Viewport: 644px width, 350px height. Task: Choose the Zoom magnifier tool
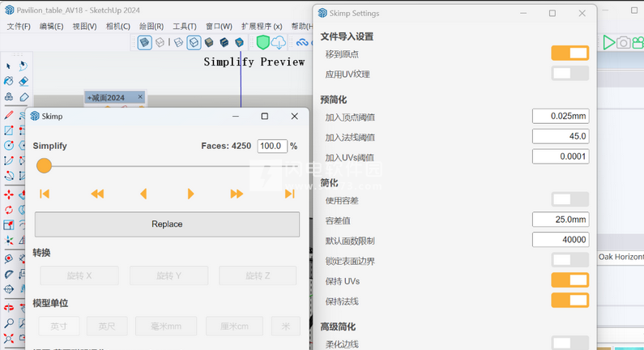pyautogui.click(x=9, y=323)
